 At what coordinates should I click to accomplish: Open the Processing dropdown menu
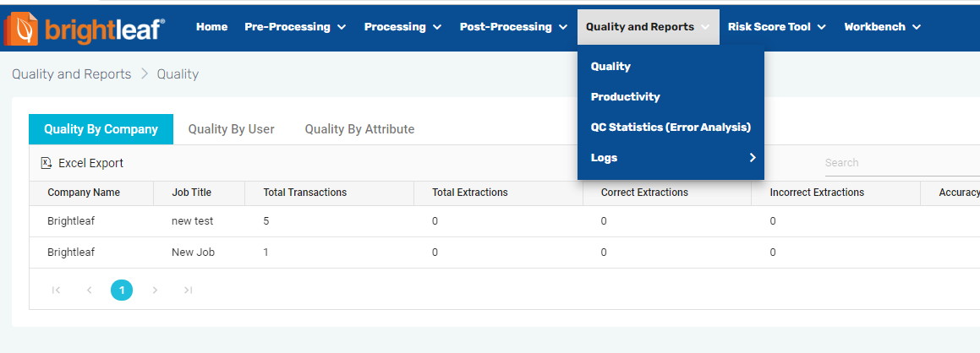click(402, 27)
